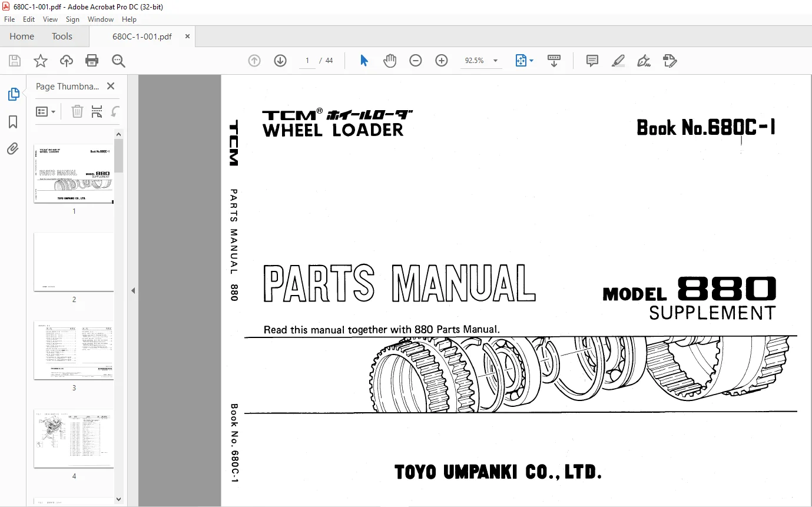The image size is (812, 507).
Task: Zoom in with the plus button
Action: 442,61
